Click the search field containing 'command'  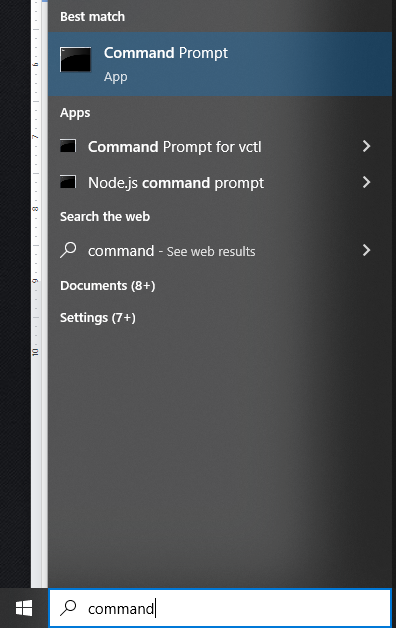tap(220, 608)
